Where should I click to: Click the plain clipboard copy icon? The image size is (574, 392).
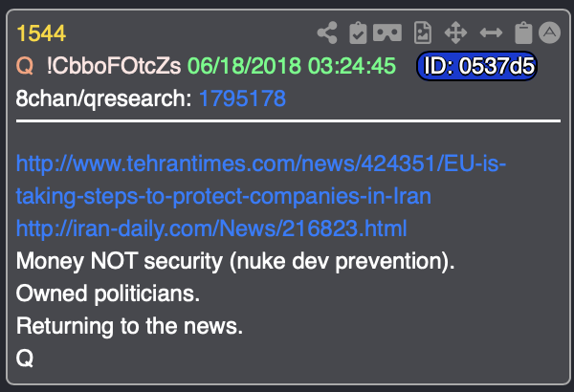tap(523, 33)
